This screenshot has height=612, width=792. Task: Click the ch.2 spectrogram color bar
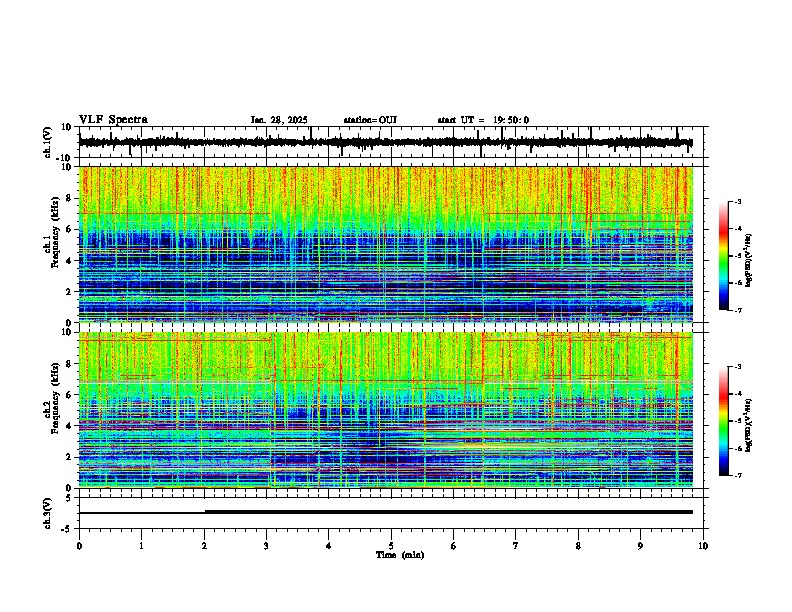point(724,421)
